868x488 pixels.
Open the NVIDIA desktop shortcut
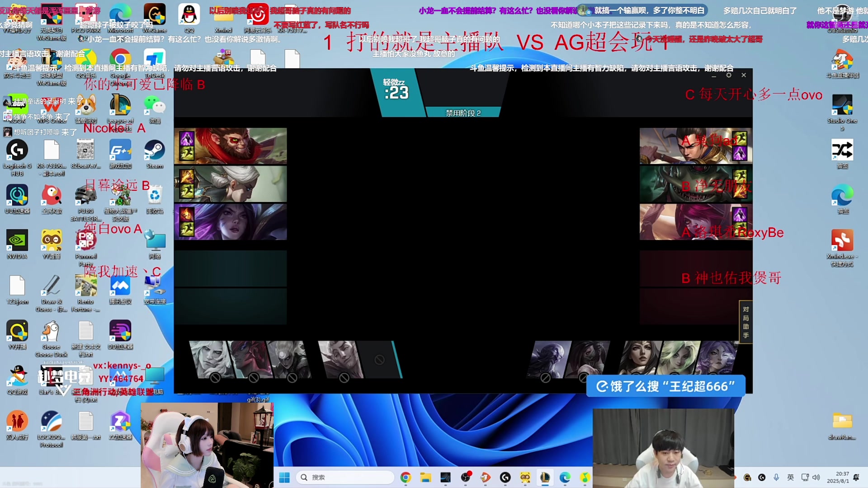click(17, 245)
